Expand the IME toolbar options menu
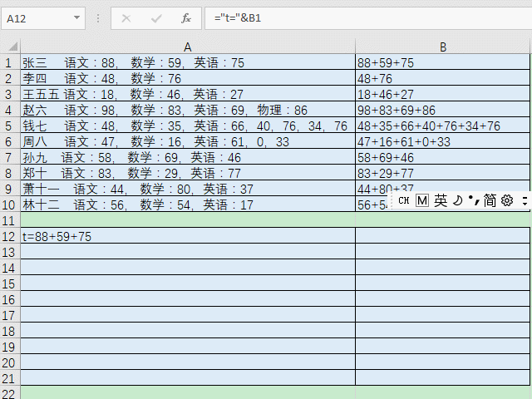 click(x=525, y=200)
